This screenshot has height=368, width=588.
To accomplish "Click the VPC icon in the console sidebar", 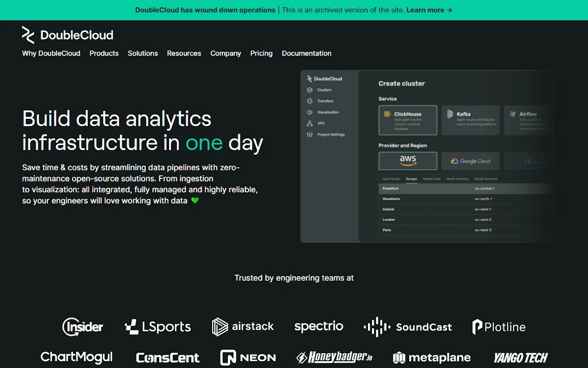I will (x=310, y=123).
